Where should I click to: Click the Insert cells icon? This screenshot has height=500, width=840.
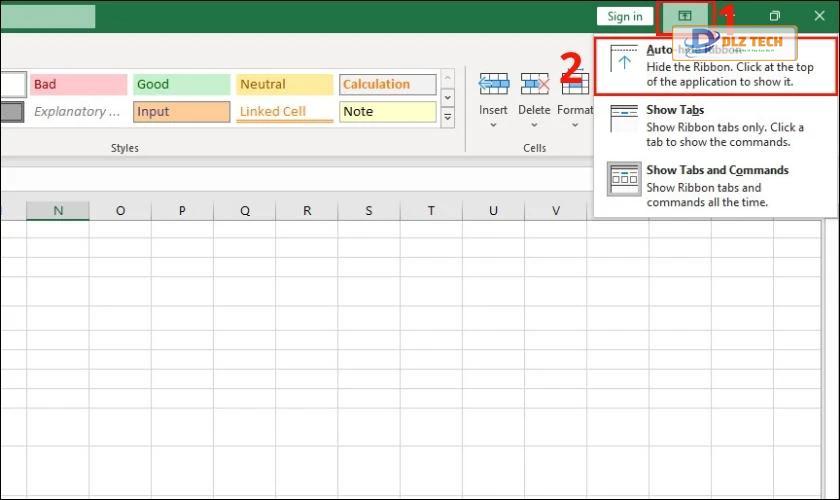pos(493,84)
